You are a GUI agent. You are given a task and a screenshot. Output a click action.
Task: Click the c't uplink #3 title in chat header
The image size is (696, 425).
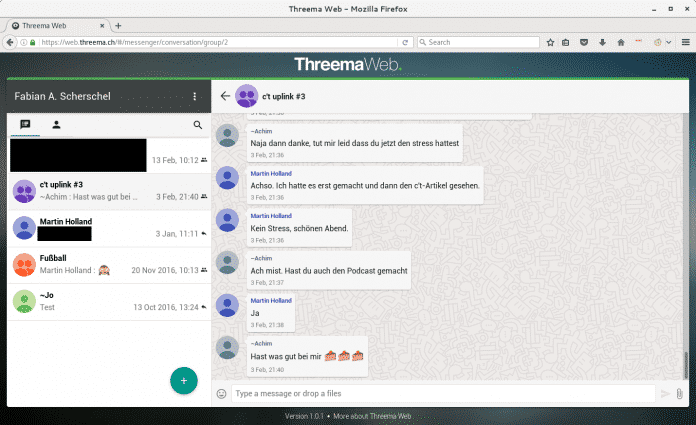pyautogui.click(x=284, y=96)
